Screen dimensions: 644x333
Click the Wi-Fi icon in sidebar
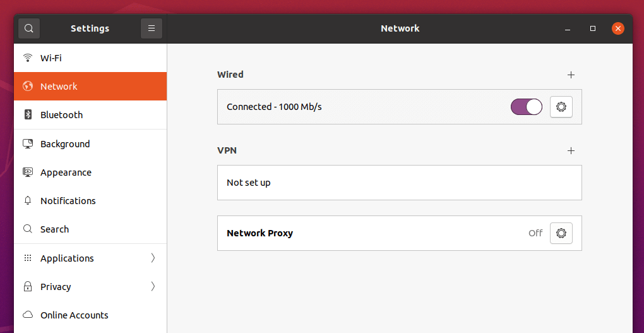point(28,58)
